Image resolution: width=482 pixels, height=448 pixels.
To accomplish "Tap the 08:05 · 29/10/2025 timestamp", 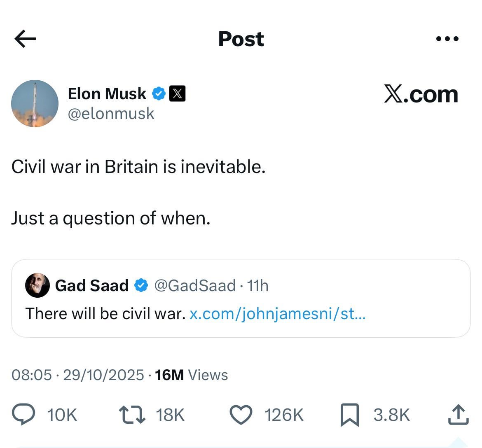I will click(x=78, y=375).
